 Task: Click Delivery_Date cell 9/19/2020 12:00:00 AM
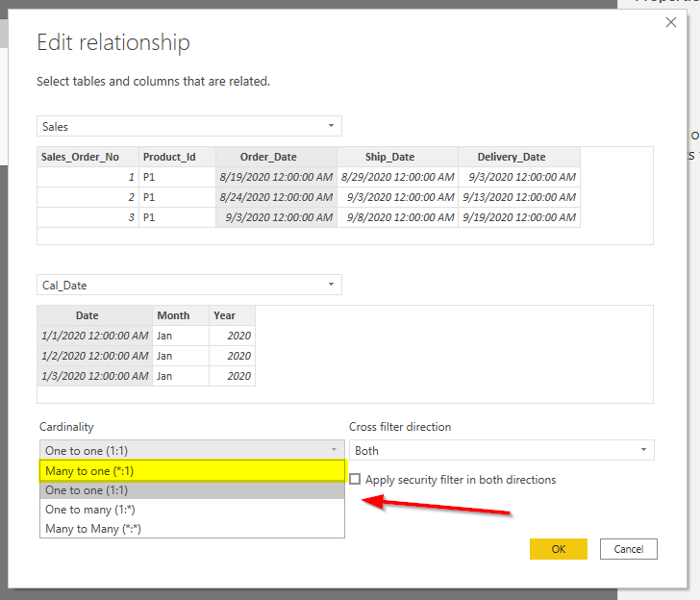tap(519, 217)
